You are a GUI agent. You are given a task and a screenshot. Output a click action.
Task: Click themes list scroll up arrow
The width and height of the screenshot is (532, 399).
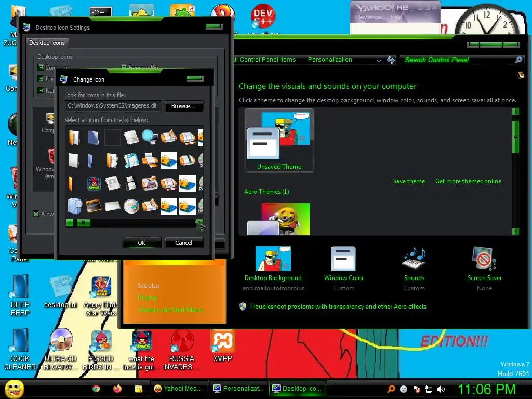[516, 111]
